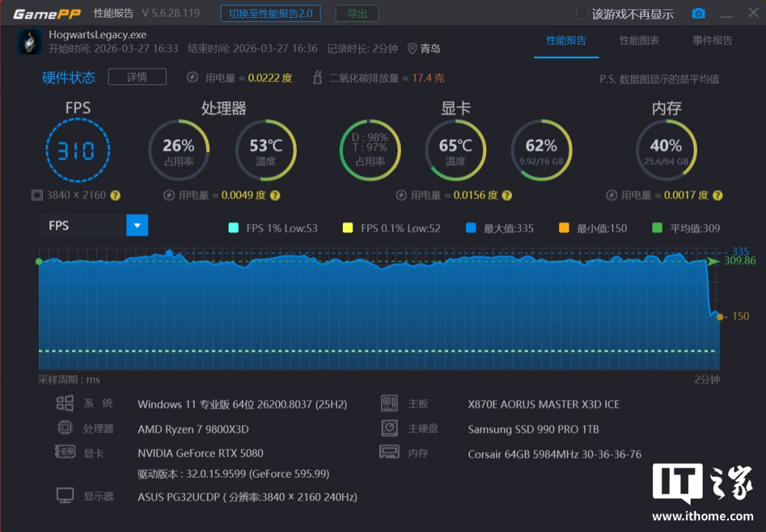Open the FPS metric dropdown arrow

[x=137, y=225]
